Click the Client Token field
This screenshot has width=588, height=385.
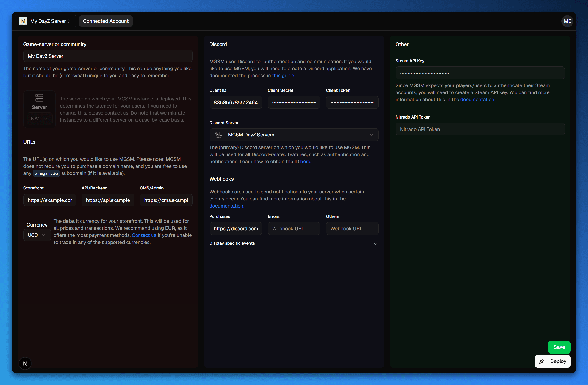[352, 103]
